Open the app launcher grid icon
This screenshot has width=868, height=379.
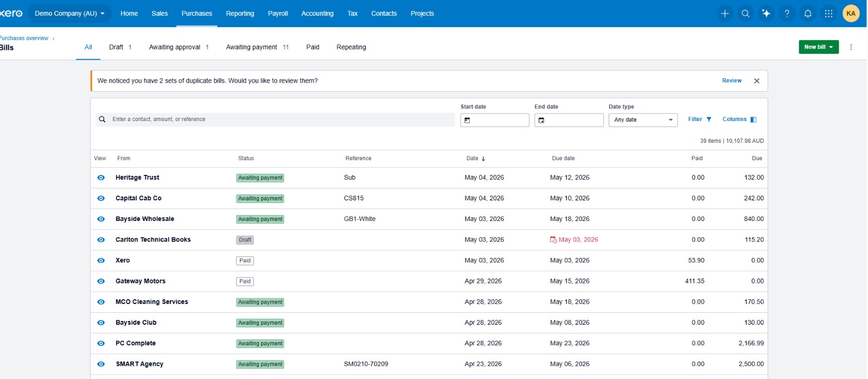tap(828, 14)
